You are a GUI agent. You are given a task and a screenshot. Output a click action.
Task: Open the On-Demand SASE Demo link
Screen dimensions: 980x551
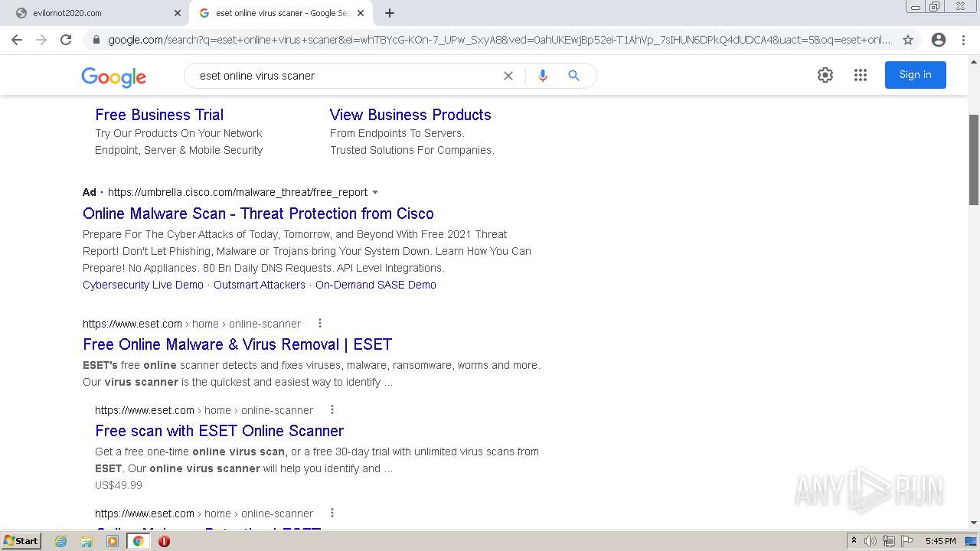[x=376, y=285]
